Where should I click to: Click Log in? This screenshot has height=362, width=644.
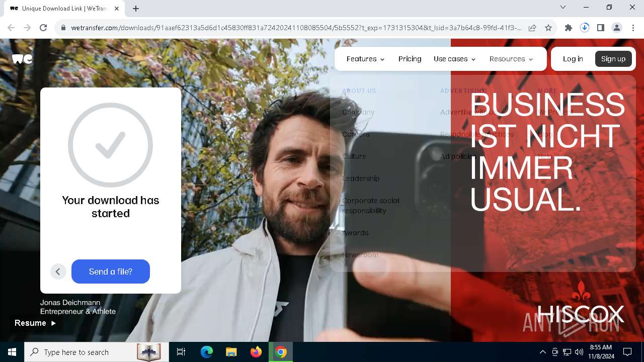click(x=573, y=59)
